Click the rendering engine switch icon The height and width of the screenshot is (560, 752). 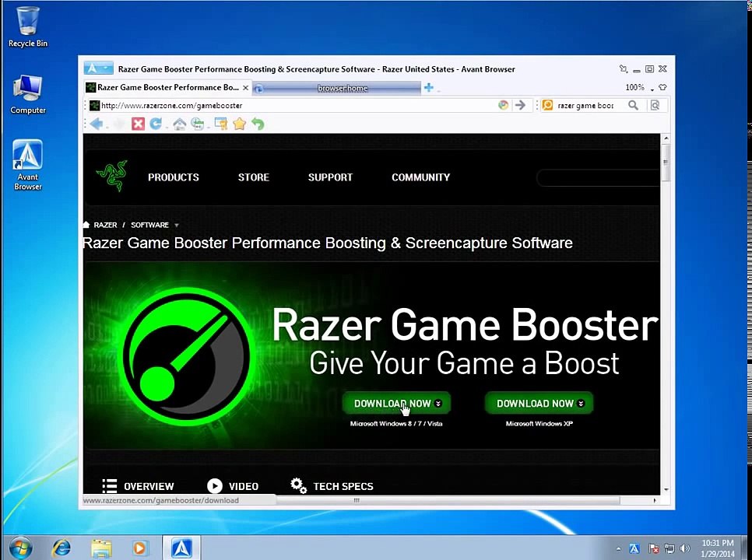click(x=503, y=106)
